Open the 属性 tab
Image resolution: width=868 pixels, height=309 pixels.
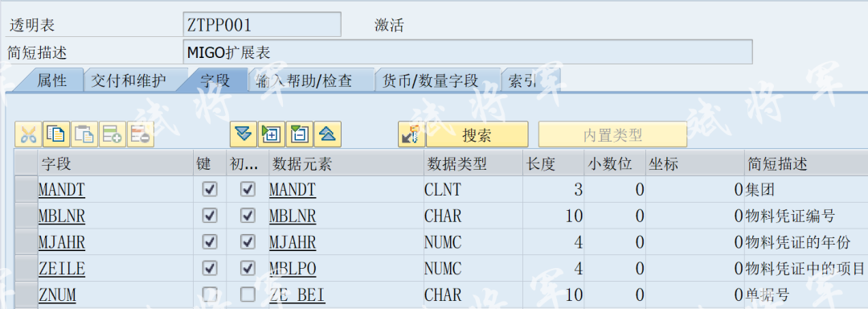52,80
